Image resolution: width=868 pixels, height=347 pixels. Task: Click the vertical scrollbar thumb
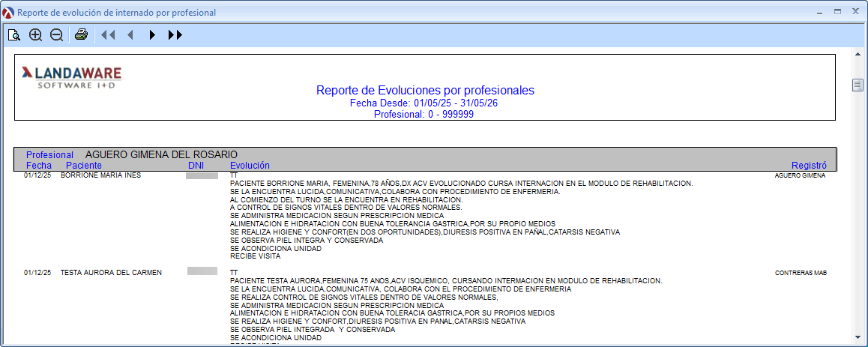(858, 85)
